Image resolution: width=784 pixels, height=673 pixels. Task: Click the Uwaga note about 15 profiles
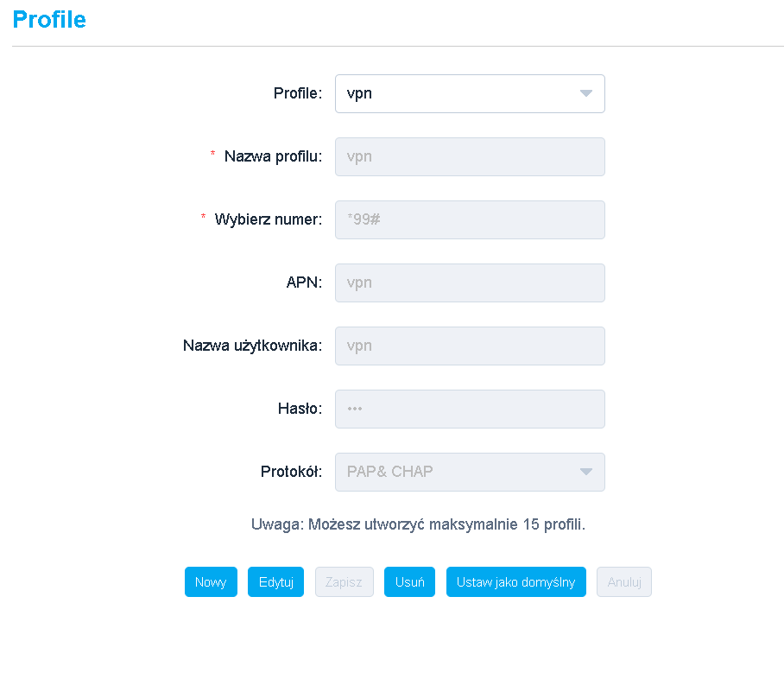coord(418,524)
